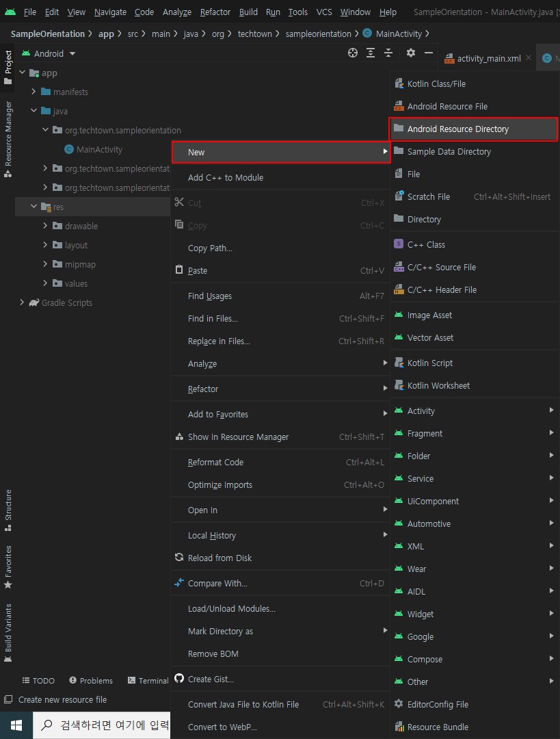Screen dimensions: 560x739
Task: Choose Kotlin Class/File in New submenu
Action: point(475,84)
